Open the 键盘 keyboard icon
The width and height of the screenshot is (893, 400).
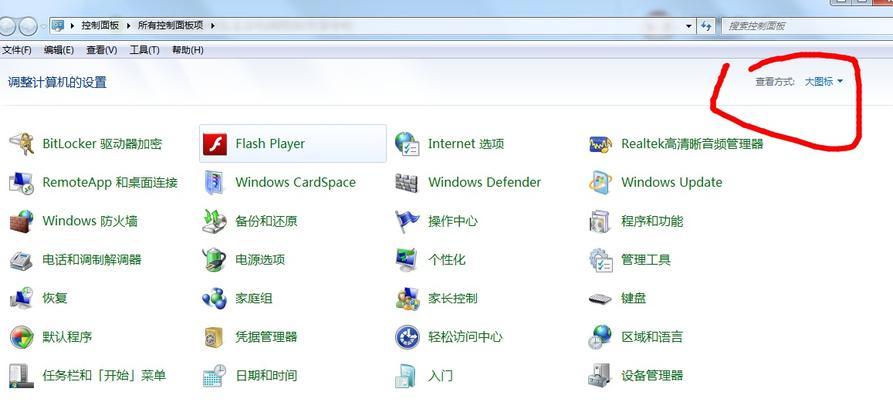(600, 299)
